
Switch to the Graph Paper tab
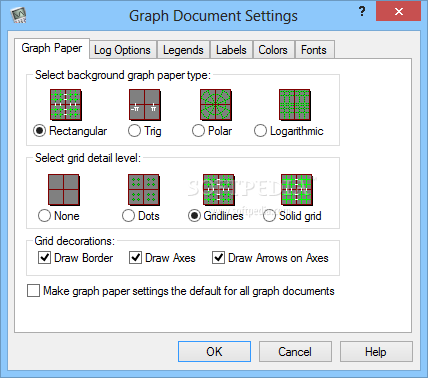pos(52,48)
